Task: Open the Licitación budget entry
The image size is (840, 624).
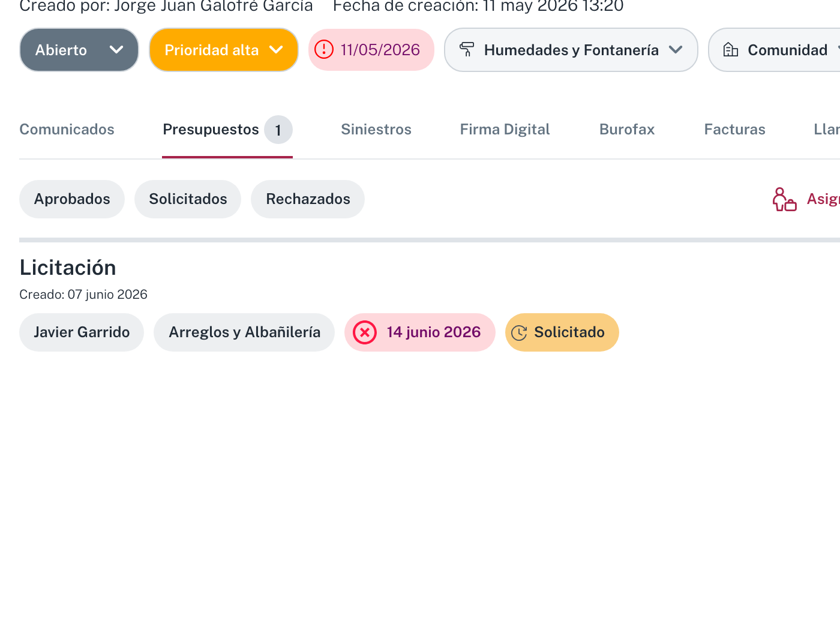Action: tap(68, 268)
